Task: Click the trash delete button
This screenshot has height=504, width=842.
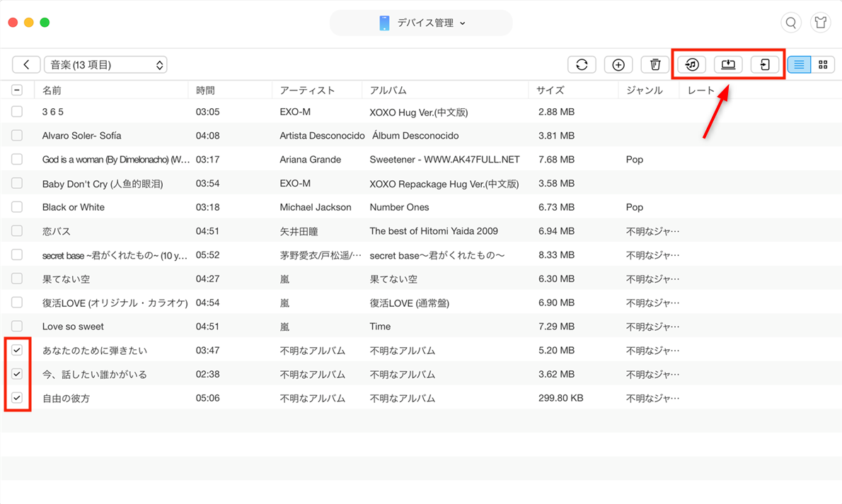Action: pos(655,65)
